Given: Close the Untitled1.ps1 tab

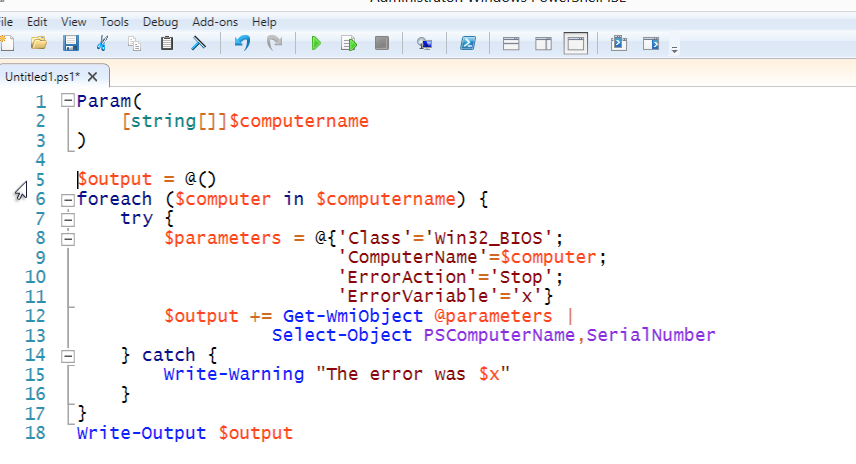Looking at the screenshot, I should pos(93,76).
